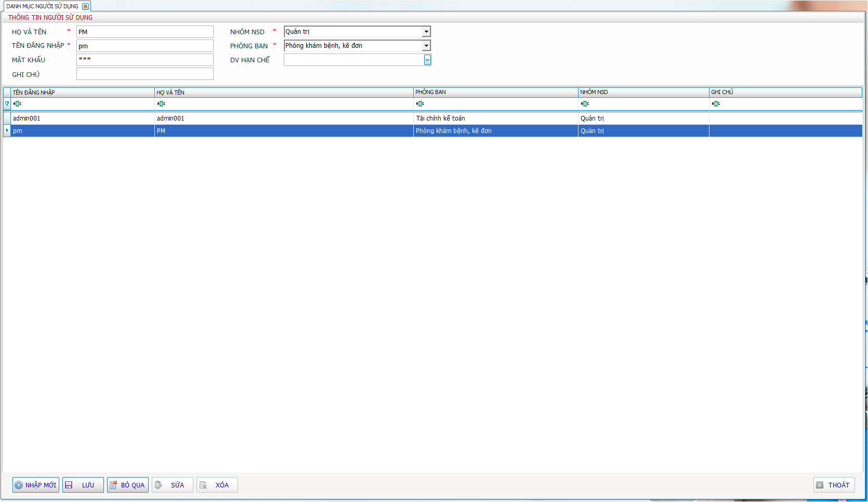Click filter icon in HỌ VÀ TÊN column

click(161, 103)
